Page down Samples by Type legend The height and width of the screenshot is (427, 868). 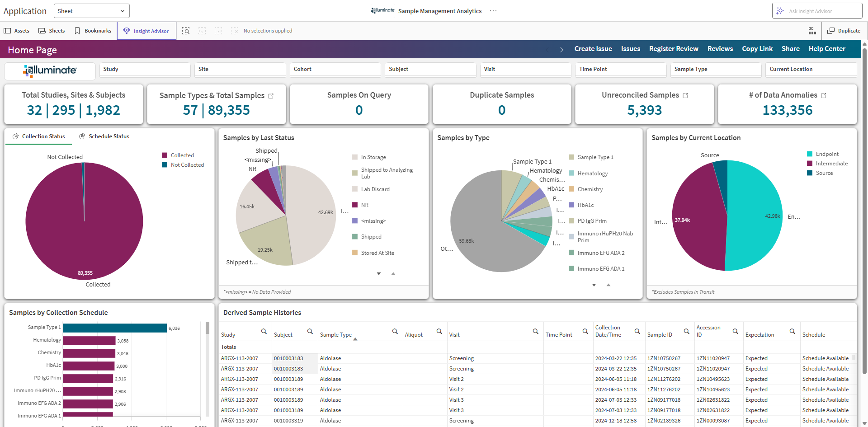click(594, 285)
